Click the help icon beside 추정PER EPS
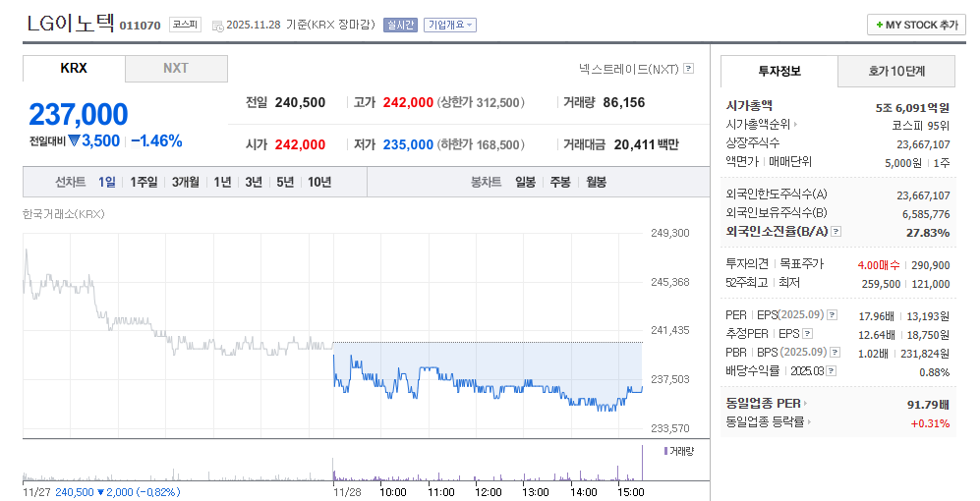Screen dimensions: 980x501 point(808,334)
